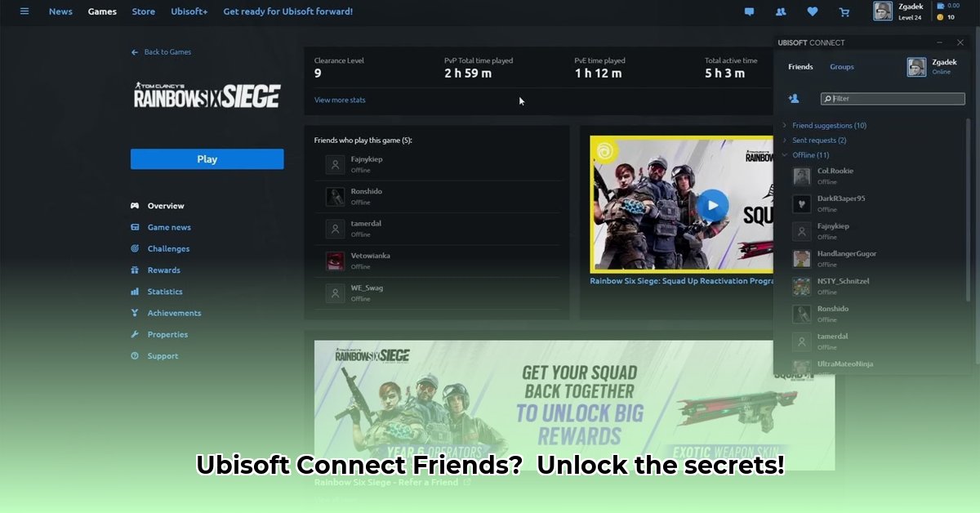This screenshot has width=980, height=513.
Task: Select Achievements in the game sidebar
Action: (173, 312)
